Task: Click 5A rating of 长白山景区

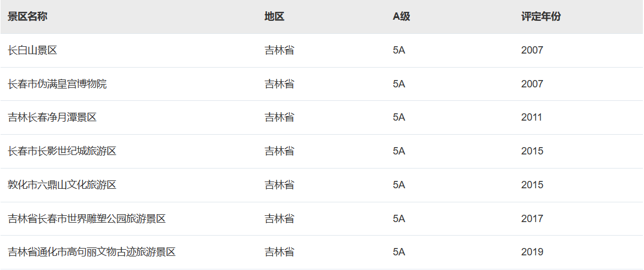Action: pyautogui.click(x=399, y=50)
